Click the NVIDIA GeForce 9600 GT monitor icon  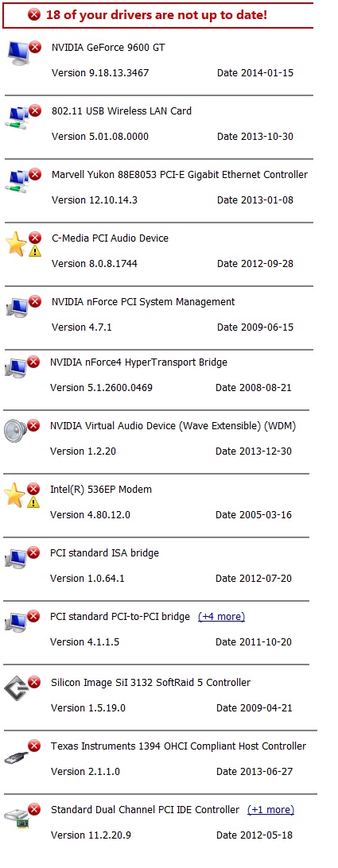(x=20, y=53)
